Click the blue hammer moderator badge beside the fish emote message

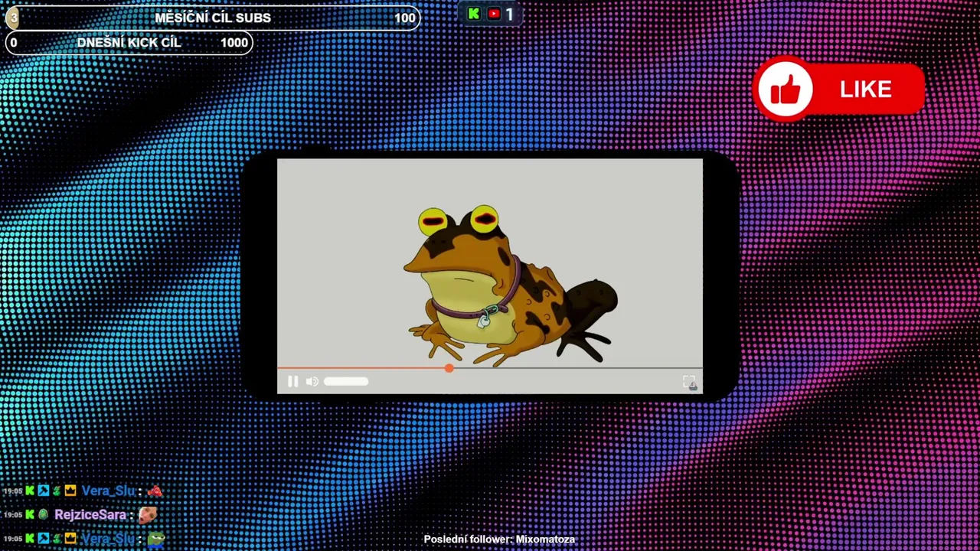(43, 491)
